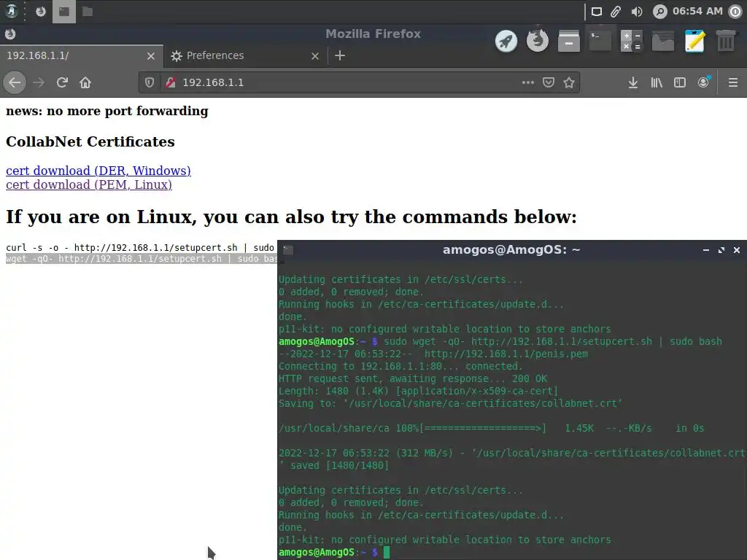Click the volume speaker icon

636,12
